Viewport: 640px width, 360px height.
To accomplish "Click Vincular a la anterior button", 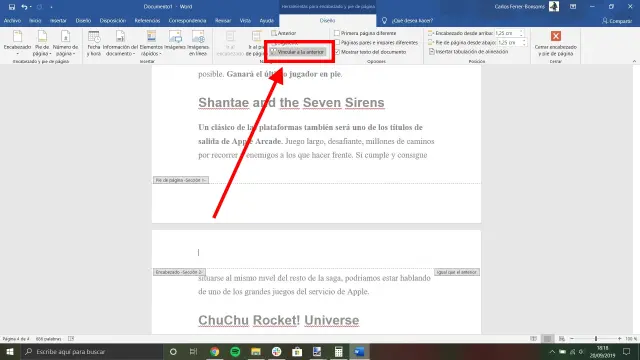I will 298,52.
